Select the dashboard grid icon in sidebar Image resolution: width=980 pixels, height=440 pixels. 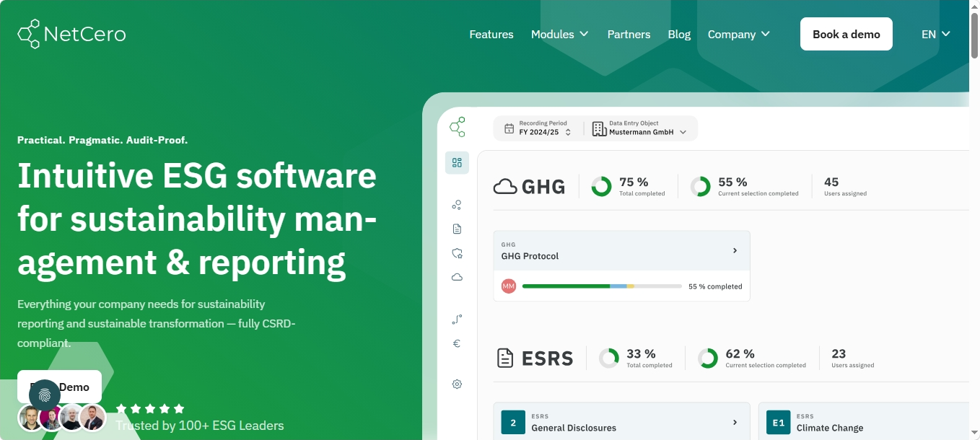pos(457,162)
